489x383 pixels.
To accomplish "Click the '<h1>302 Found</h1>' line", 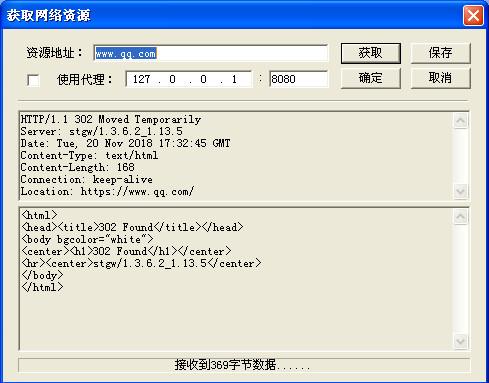I will point(126,251).
